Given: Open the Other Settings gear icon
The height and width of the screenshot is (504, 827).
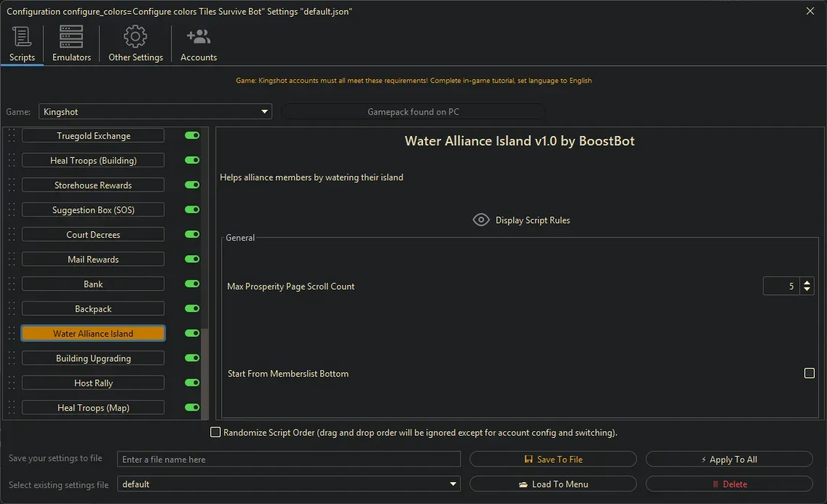Looking at the screenshot, I should coord(135,36).
